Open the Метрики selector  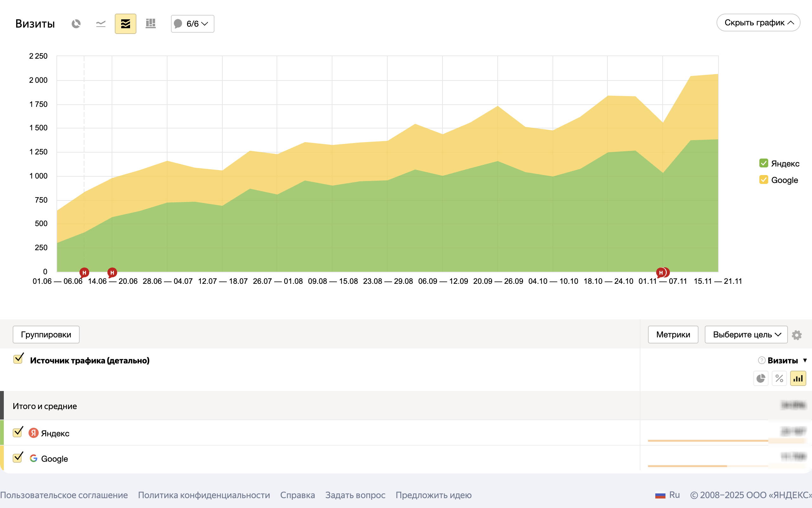pyautogui.click(x=673, y=334)
